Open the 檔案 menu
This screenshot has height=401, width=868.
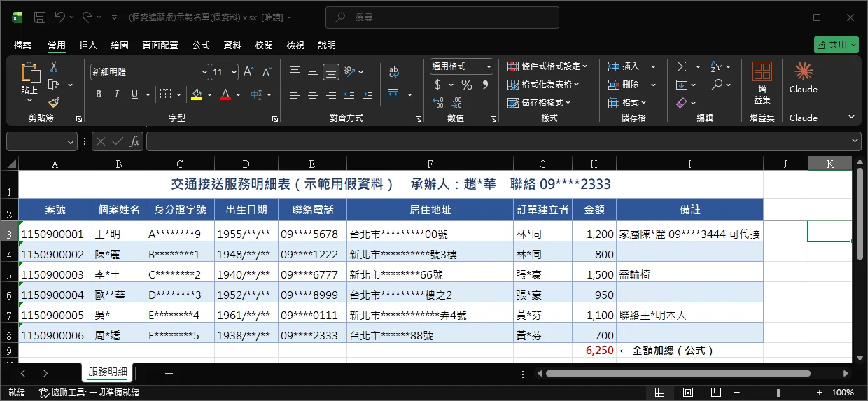click(22, 45)
